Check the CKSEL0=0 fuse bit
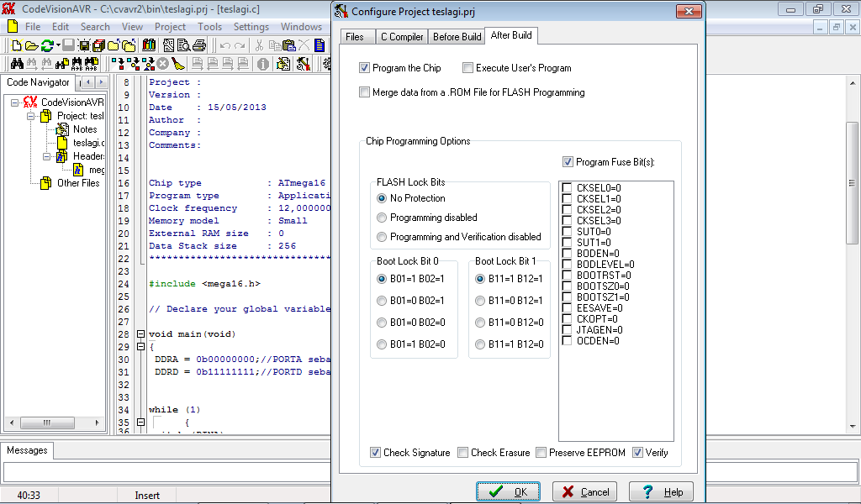This screenshot has width=861, height=504. point(567,187)
